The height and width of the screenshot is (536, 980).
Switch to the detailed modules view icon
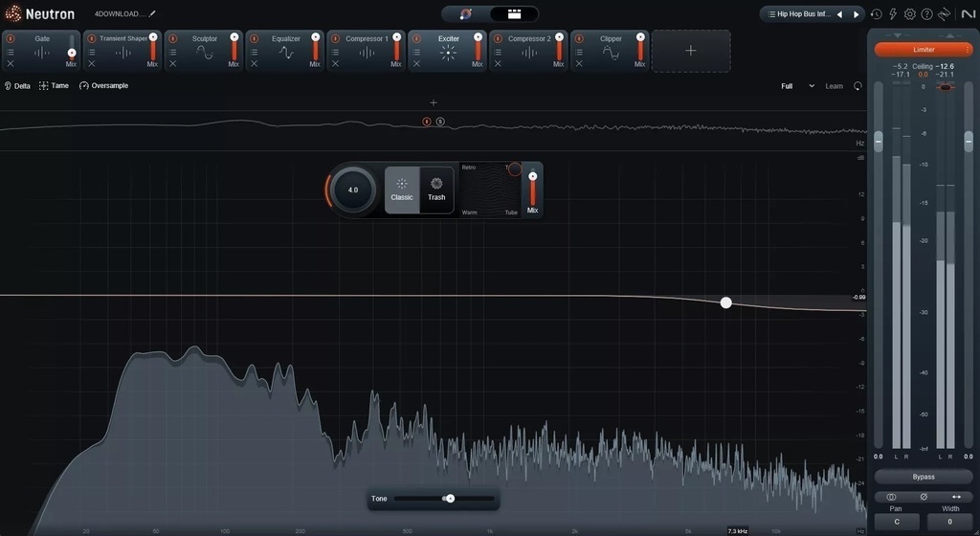click(x=514, y=13)
